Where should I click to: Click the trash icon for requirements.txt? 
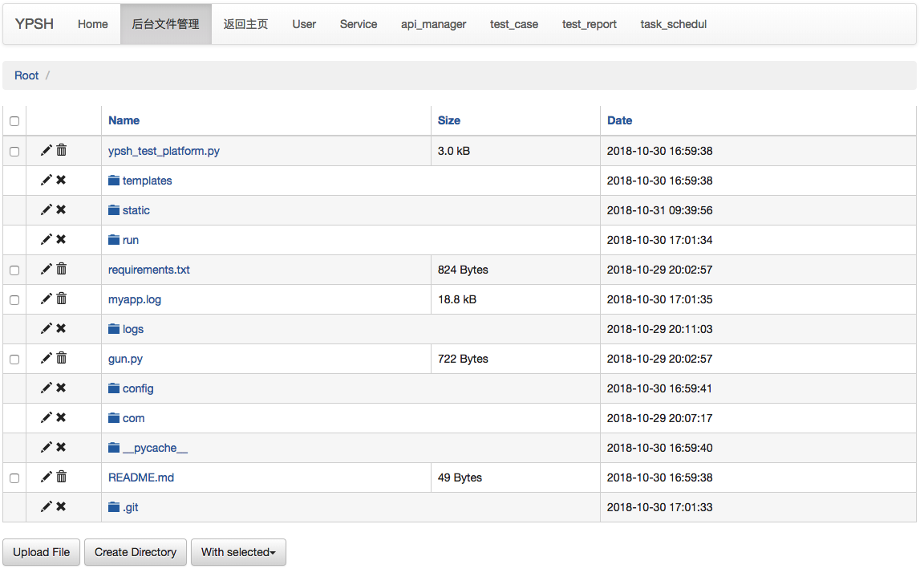pyautogui.click(x=61, y=269)
